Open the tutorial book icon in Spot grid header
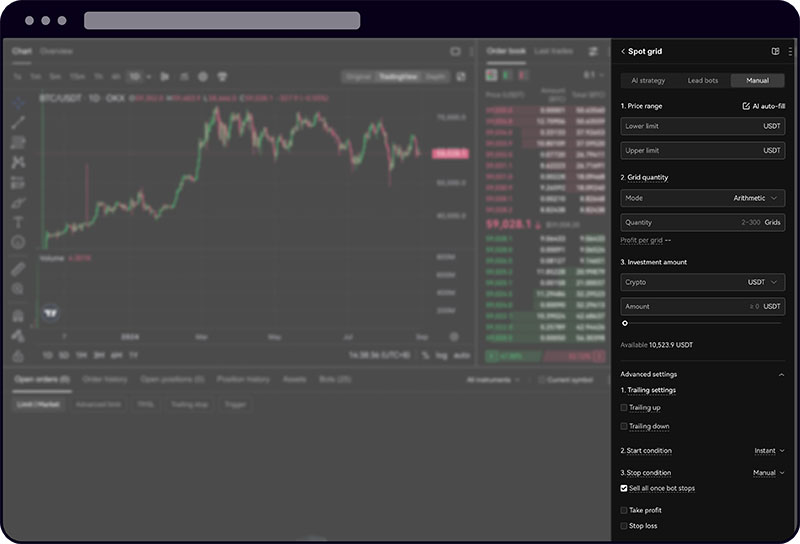 [x=775, y=51]
